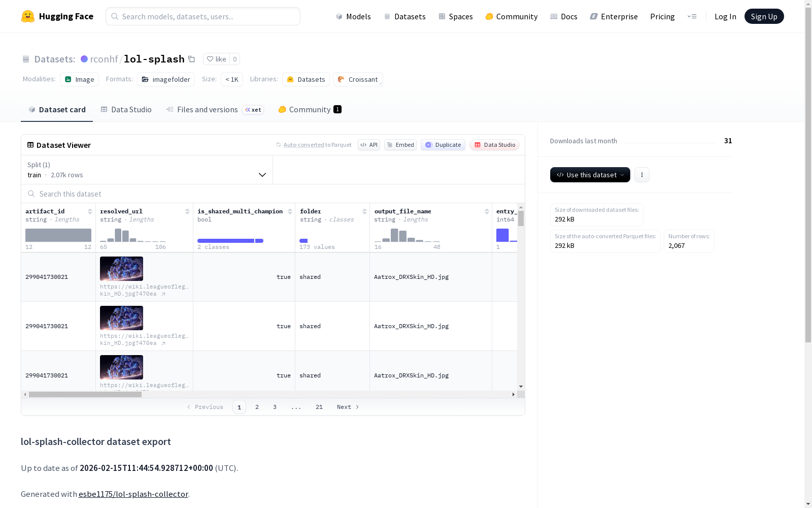Open the Pricing page
The width and height of the screenshot is (812, 508).
(662, 17)
